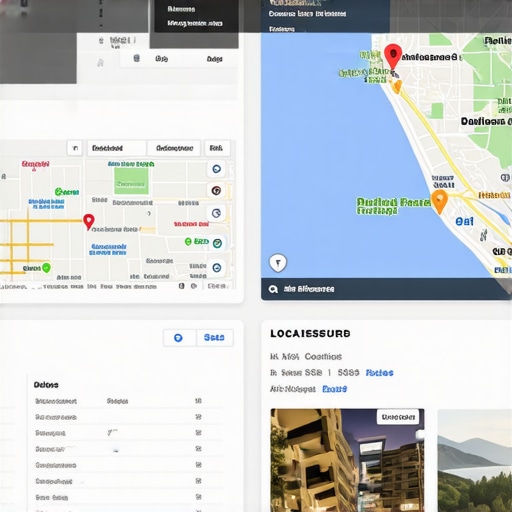Screen dimensions: 512x512
Task: Click the red pin on the street map
Action: [x=88, y=222]
